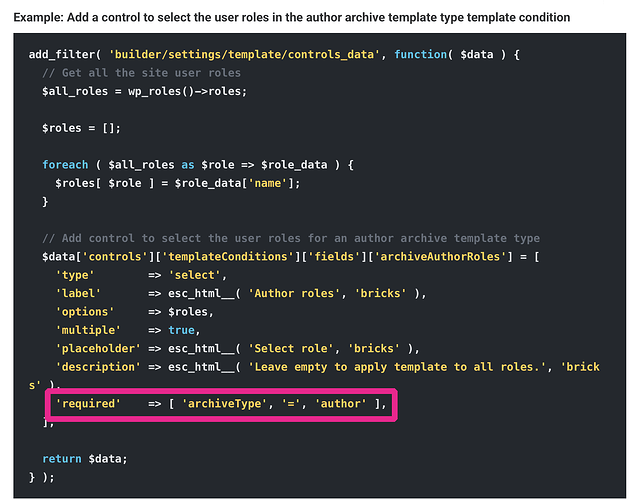The width and height of the screenshot is (641, 500).
Task: Click the foreach keyword
Action: click(65, 165)
